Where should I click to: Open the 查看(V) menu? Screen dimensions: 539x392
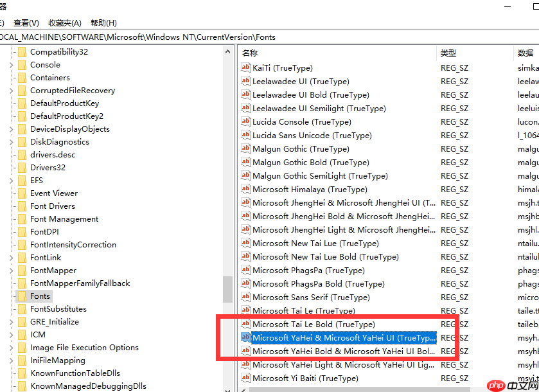point(26,23)
